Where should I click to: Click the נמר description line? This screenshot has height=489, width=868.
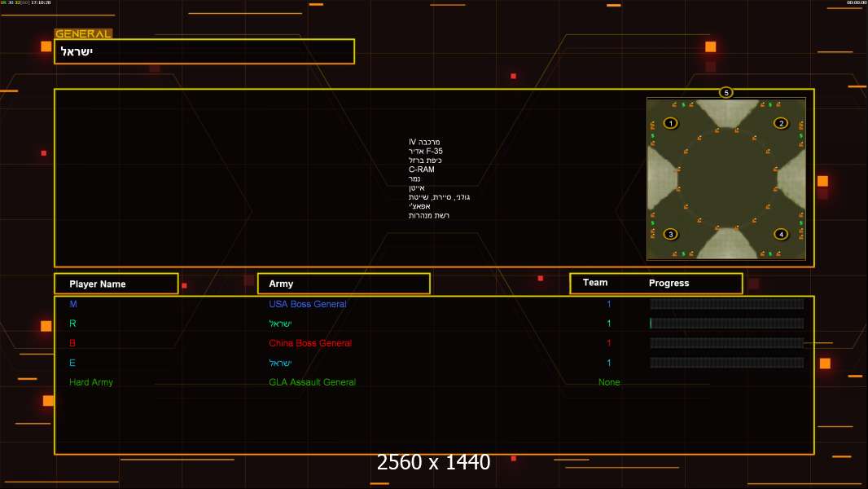[x=414, y=178]
